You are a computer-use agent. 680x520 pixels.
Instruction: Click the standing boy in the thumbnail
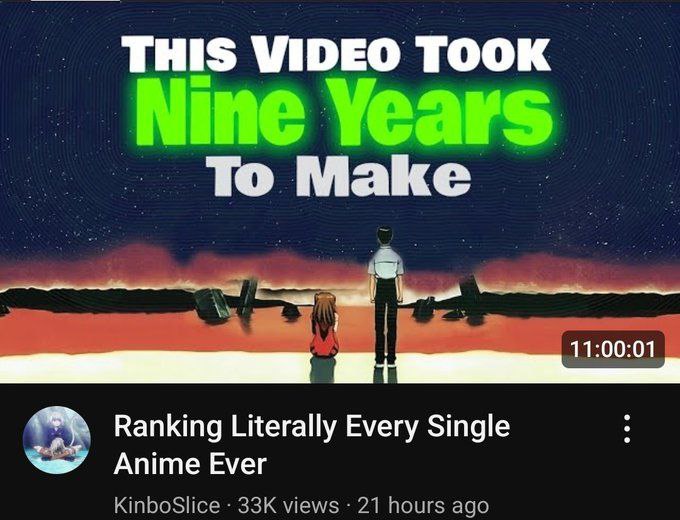coord(386,297)
